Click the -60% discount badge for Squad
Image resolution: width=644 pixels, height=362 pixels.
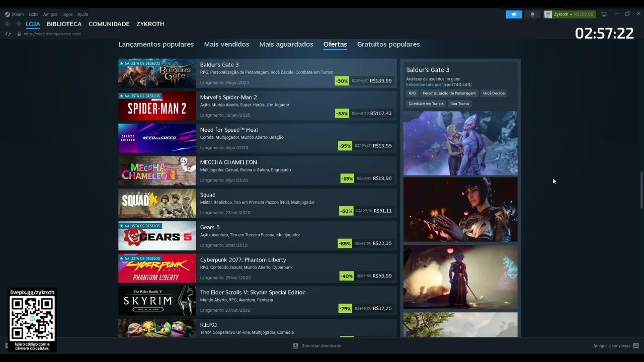346,211
